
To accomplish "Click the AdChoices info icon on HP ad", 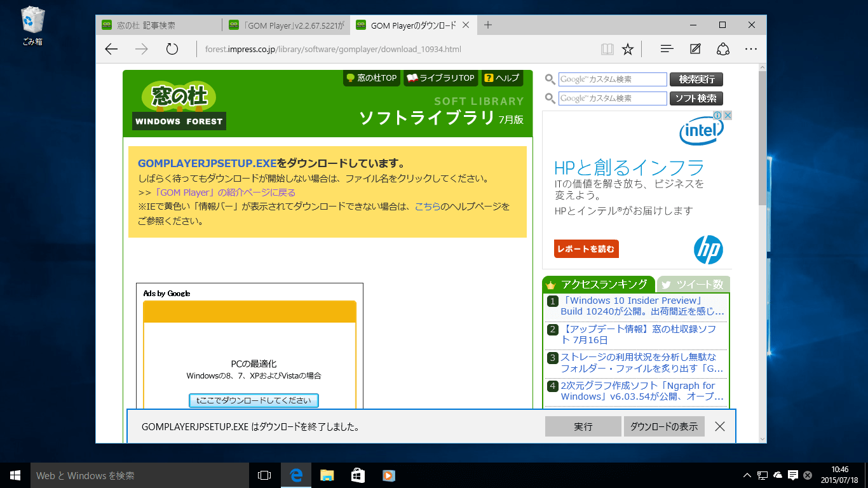I will pos(717,116).
